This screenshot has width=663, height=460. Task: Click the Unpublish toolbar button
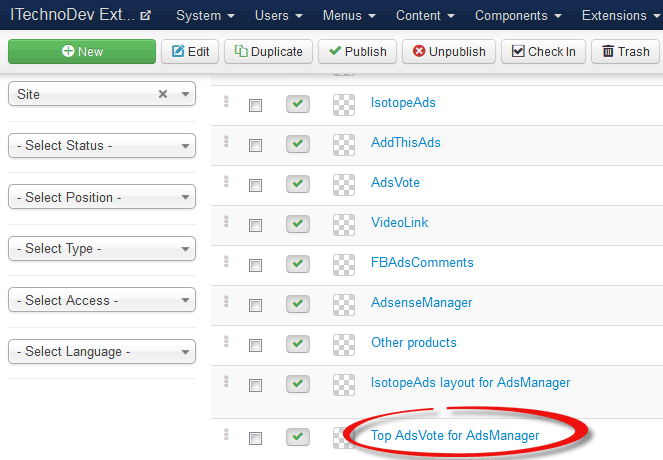(449, 52)
